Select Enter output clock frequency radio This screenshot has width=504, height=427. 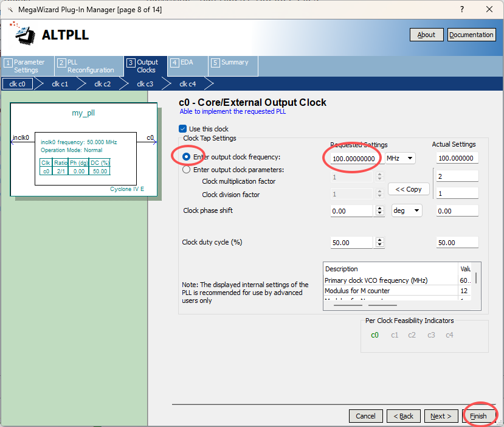[186, 157]
